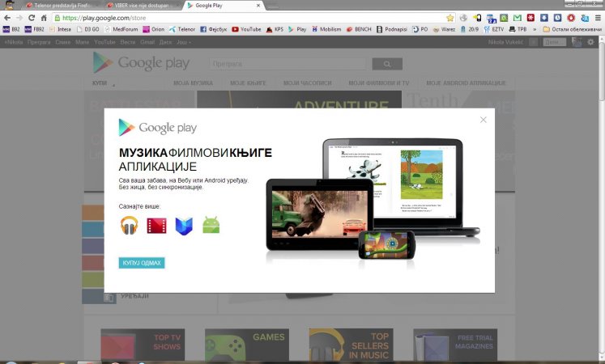Expand the Још dropdown in Google bar
Screen dimensions: 605x364
click(x=184, y=42)
